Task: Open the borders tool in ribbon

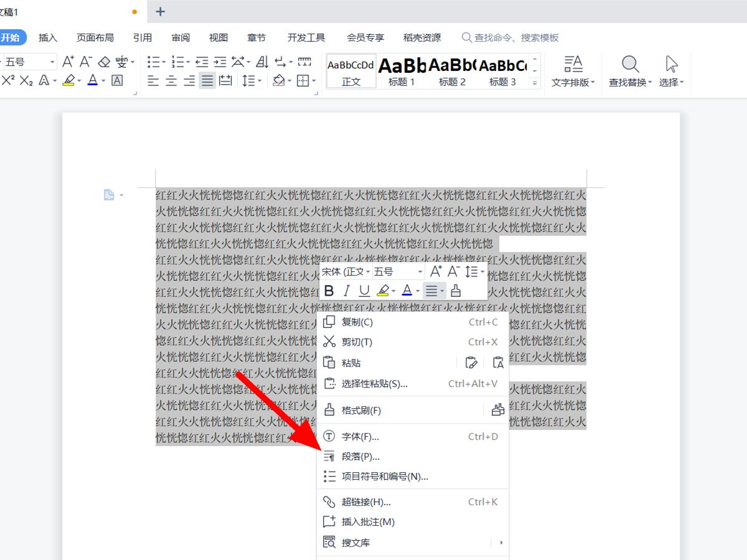Action: coord(303,80)
